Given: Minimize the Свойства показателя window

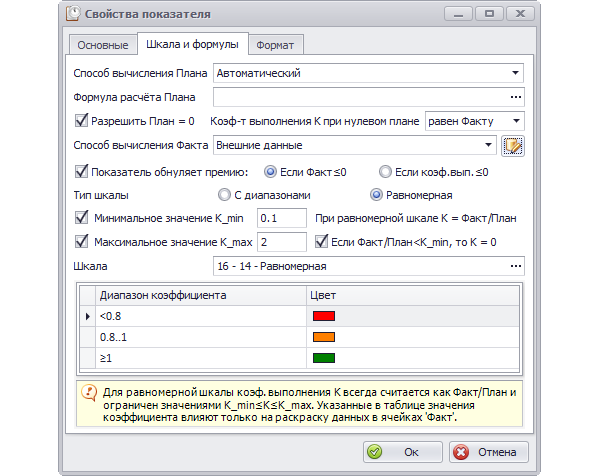Looking at the screenshot, I should pyautogui.click(x=458, y=14).
